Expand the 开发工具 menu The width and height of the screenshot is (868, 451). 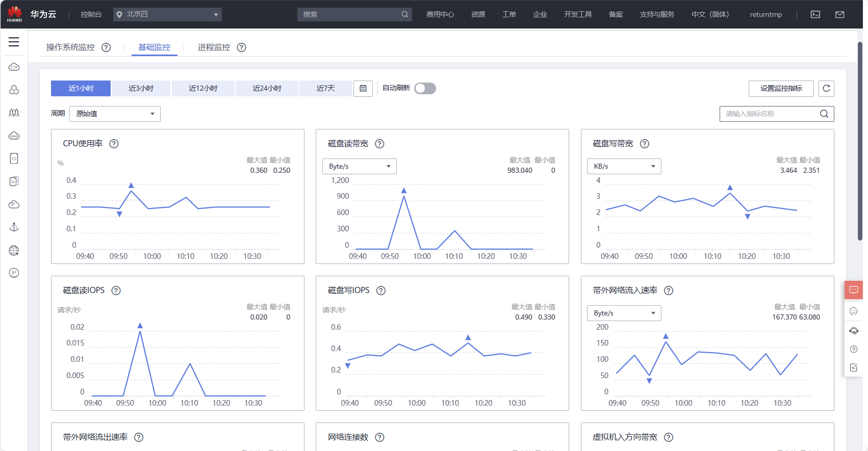(x=578, y=14)
